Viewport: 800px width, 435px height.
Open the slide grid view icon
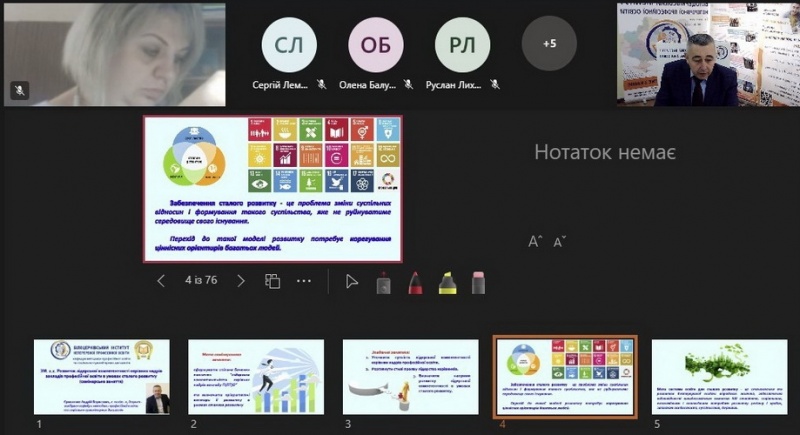click(272, 280)
